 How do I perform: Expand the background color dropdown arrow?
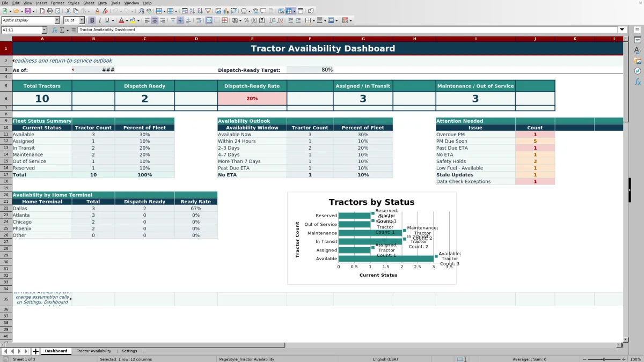(138, 20)
